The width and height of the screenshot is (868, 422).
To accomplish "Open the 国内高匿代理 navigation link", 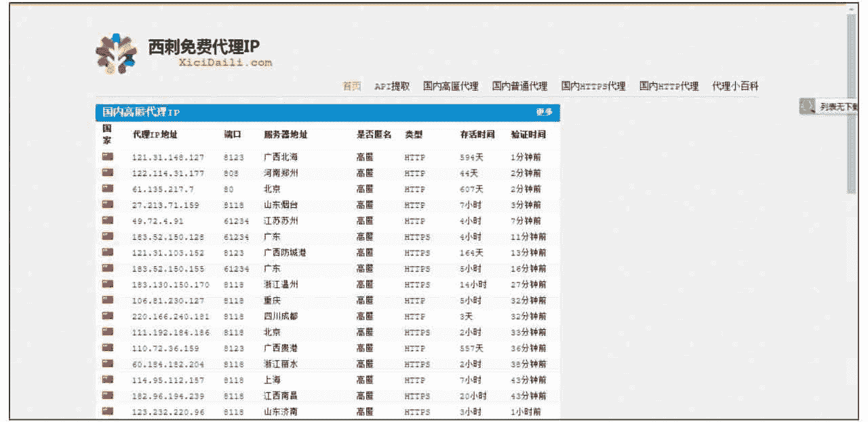I will [450, 86].
